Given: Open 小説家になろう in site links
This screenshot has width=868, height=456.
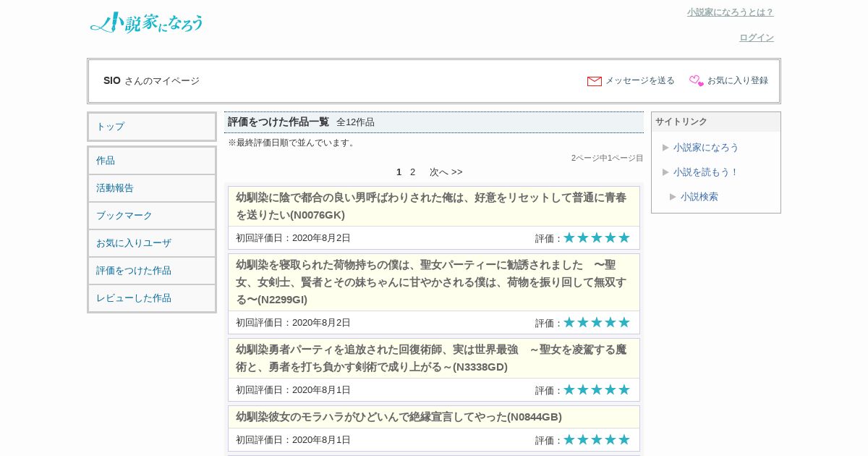Looking at the screenshot, I should click(706, 148).
